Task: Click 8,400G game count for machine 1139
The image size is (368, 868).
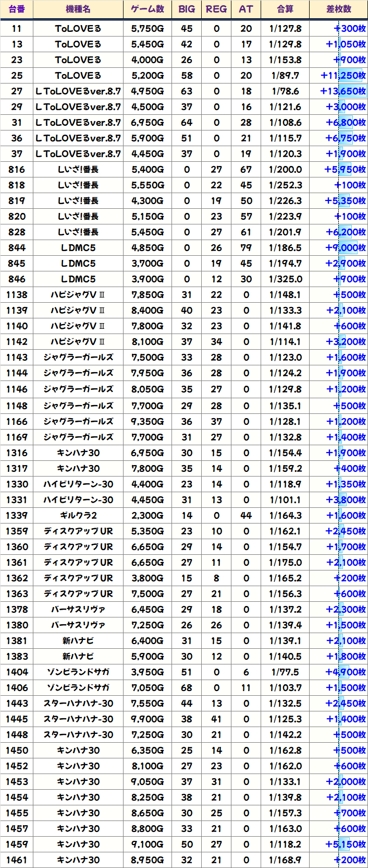Action: (148, 311)
